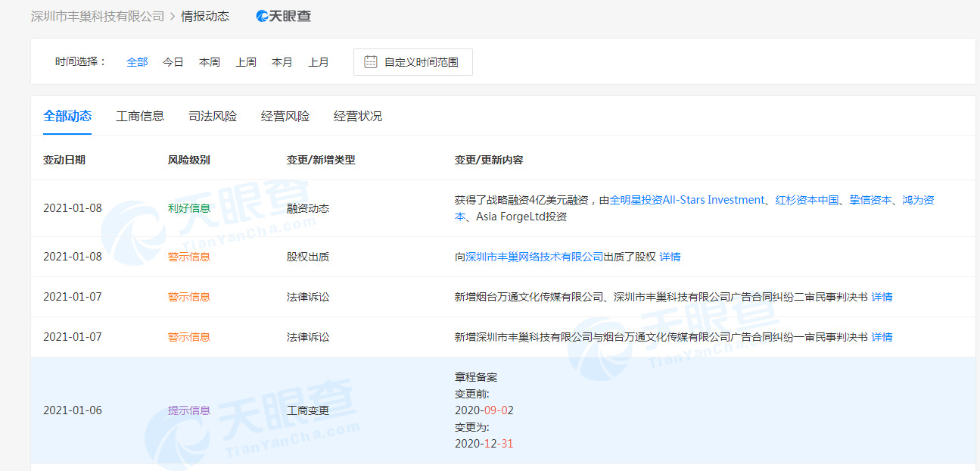Click 变更/新增类型 column header
Screen dimensions: 980x471
[321, 160]
